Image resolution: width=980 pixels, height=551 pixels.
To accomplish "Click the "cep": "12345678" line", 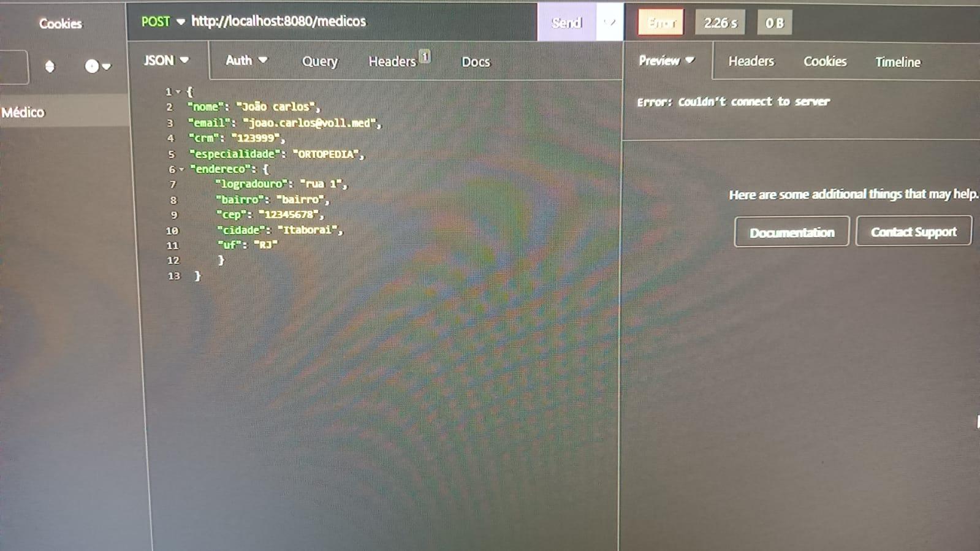I will tap(270, 215).
